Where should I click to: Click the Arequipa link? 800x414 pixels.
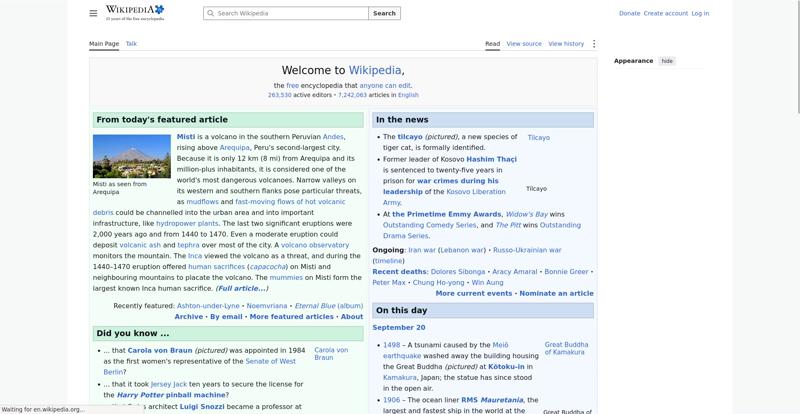point(235,148)
